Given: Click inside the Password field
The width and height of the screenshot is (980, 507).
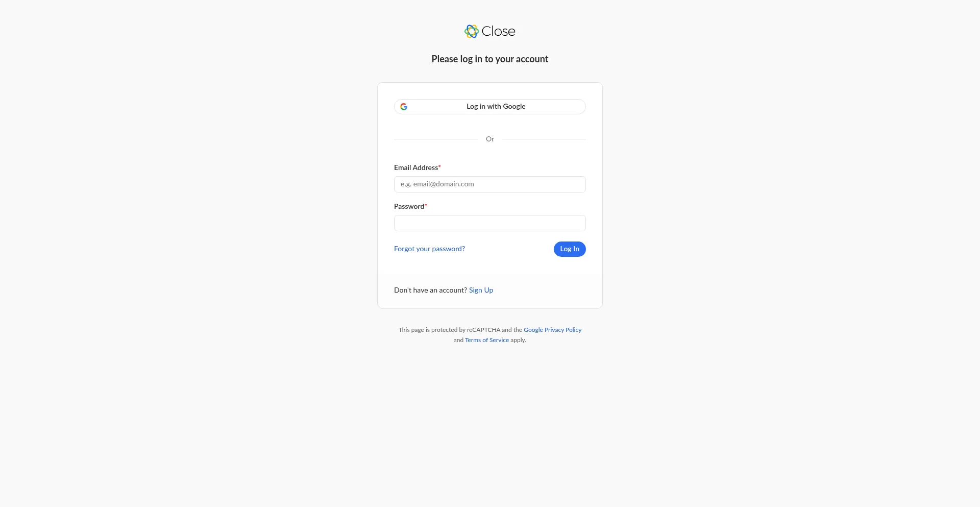Looking at the screenshot, I should point(489,223).
